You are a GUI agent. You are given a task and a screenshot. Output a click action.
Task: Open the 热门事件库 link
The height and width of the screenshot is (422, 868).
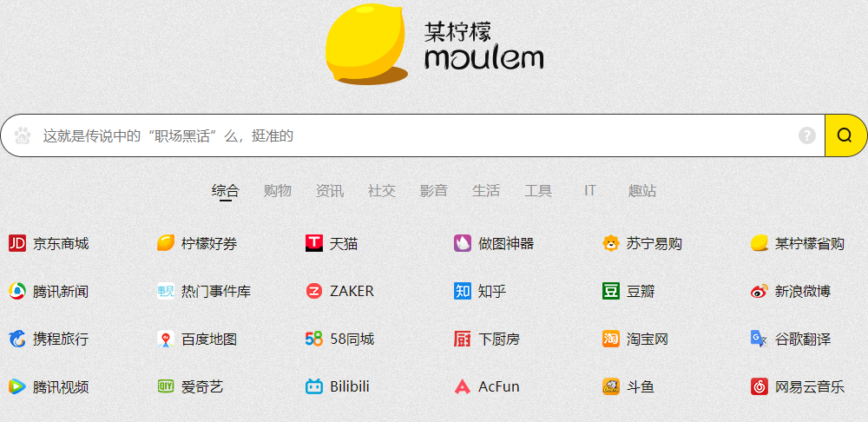(x=216, y=291)
